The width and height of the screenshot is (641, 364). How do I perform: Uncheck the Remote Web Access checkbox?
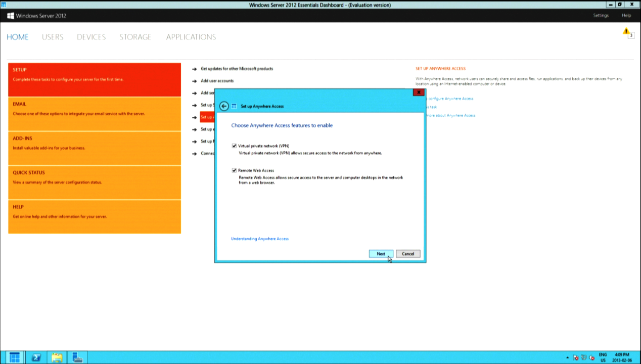(x=234, y=171)
